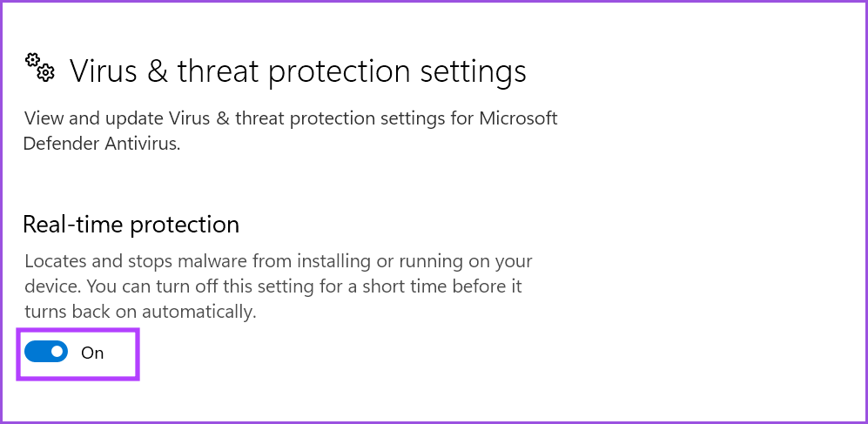Click the "&" symbol in the main heading
868x424 pixels.
(x=157, y=71)
